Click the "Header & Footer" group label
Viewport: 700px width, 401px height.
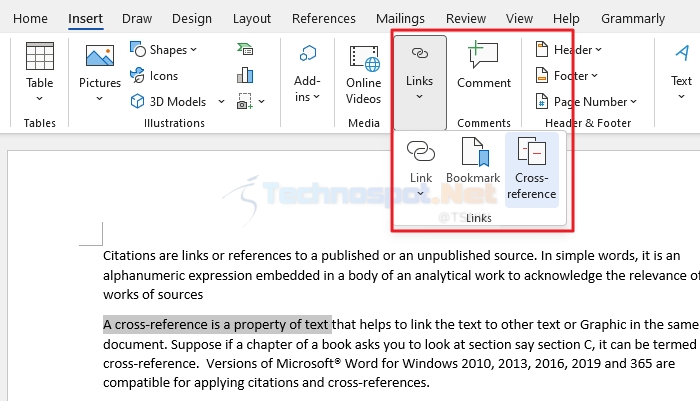pyautogui.click(x=588, y=123)
